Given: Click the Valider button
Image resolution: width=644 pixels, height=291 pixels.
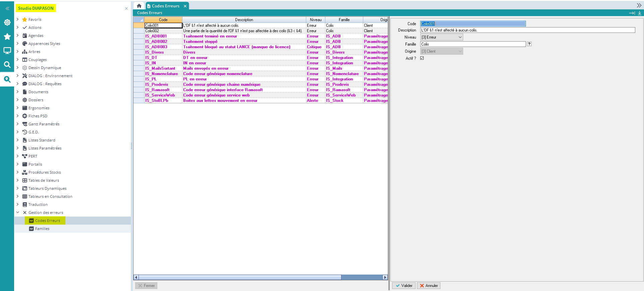Looking at the screenshot, I should [x=404, y=286].
